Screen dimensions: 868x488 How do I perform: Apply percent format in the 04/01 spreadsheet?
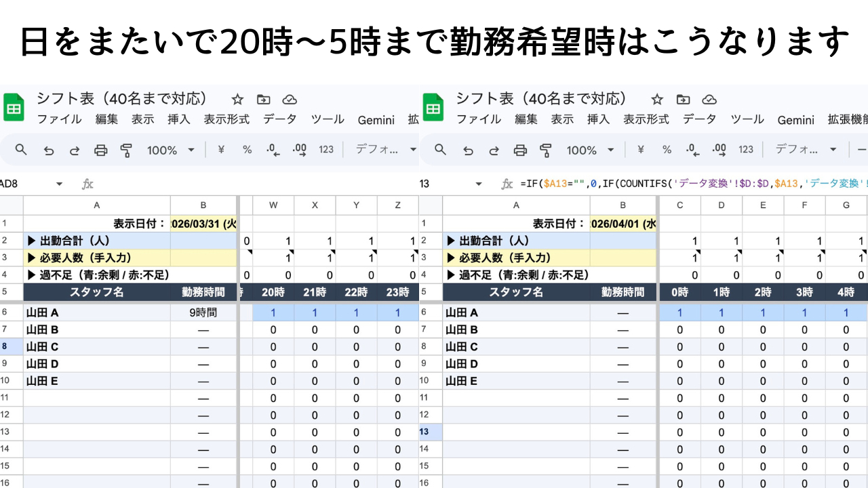click(667, 150)
